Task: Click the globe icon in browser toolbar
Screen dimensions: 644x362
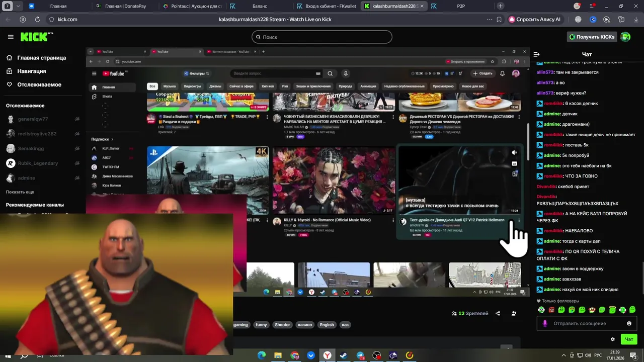Action: click(x=578, y=19)
